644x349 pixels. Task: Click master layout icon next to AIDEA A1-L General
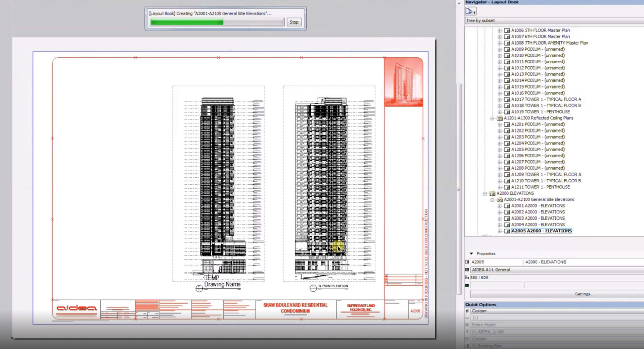pos(467,270)
